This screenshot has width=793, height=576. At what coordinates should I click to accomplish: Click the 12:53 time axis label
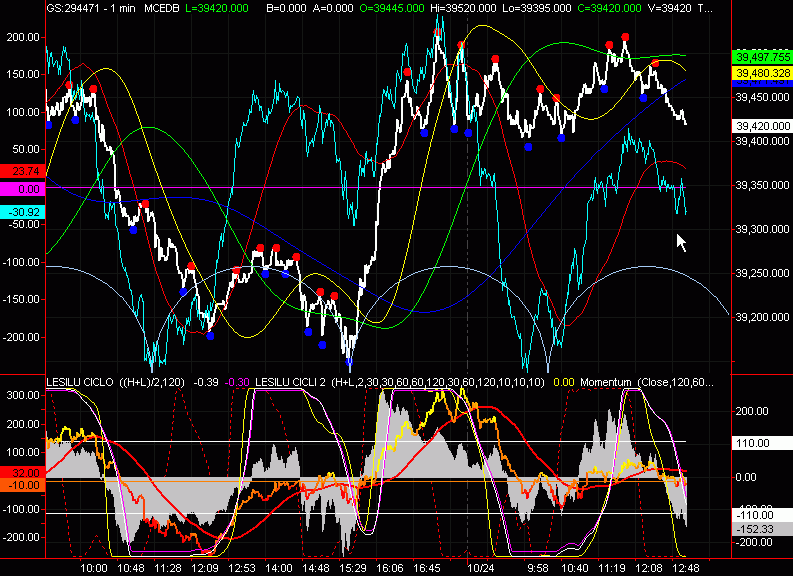click(242, 568)
